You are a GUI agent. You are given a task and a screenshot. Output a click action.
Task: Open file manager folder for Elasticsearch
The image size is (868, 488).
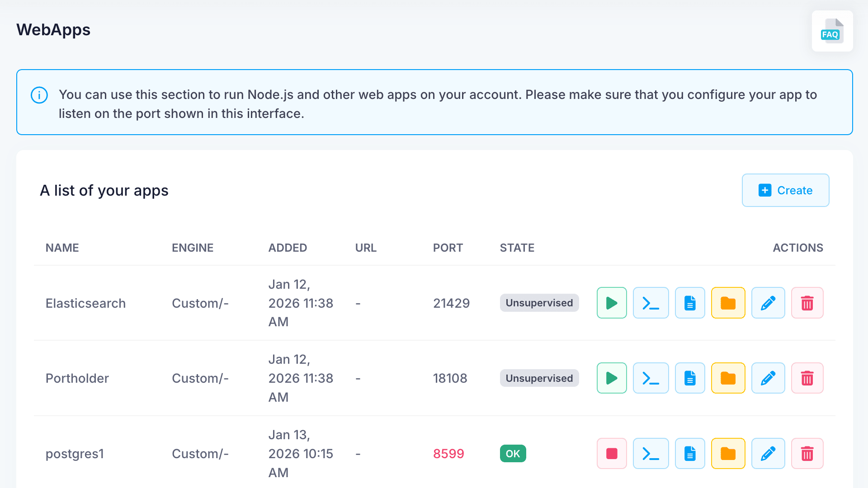[728, 303]
